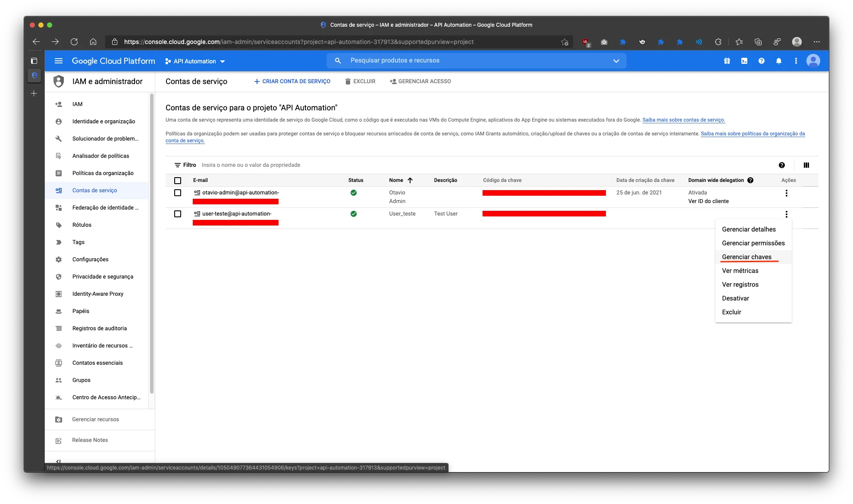Image resolution: width=853 pixels, height=504 pixels.
Task: Click the GERENCIAR ACESSO button
Action: click(420, 81)
